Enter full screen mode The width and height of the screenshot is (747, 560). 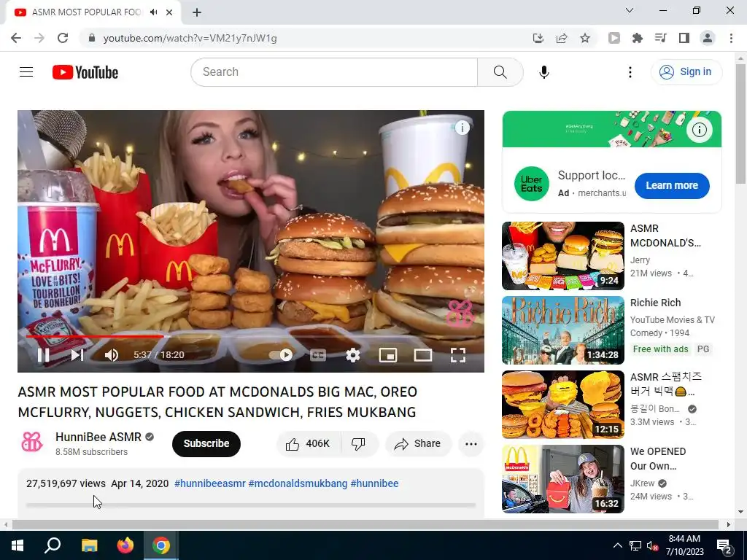point(458,355)
